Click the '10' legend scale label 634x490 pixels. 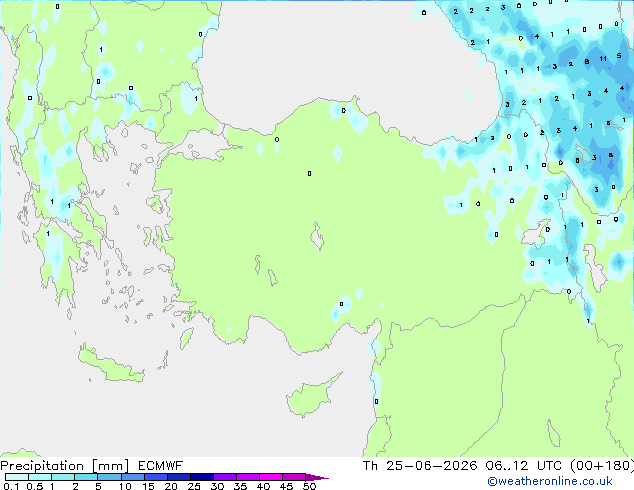tap(125, 486)
